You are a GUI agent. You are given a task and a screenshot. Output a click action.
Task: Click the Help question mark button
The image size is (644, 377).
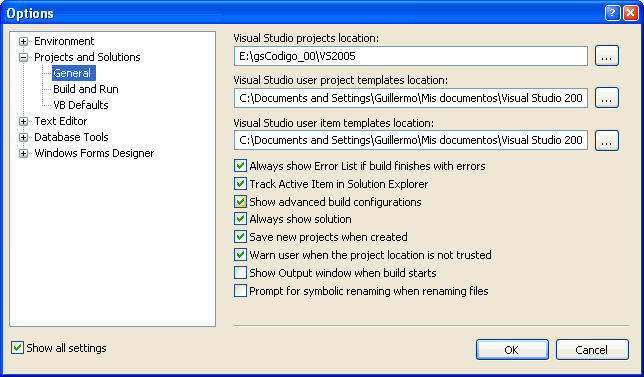612,13
